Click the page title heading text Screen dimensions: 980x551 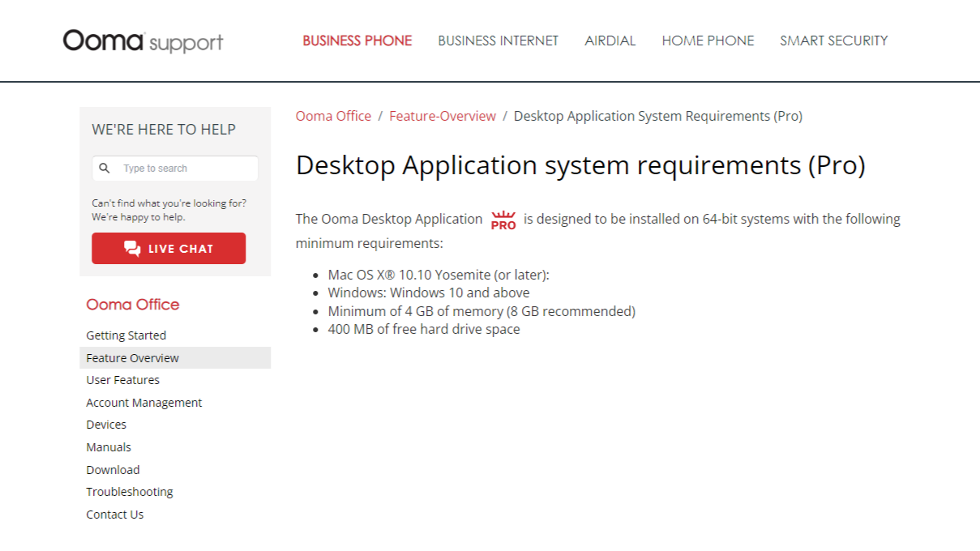pyautogui.click(x=580, y=165)
